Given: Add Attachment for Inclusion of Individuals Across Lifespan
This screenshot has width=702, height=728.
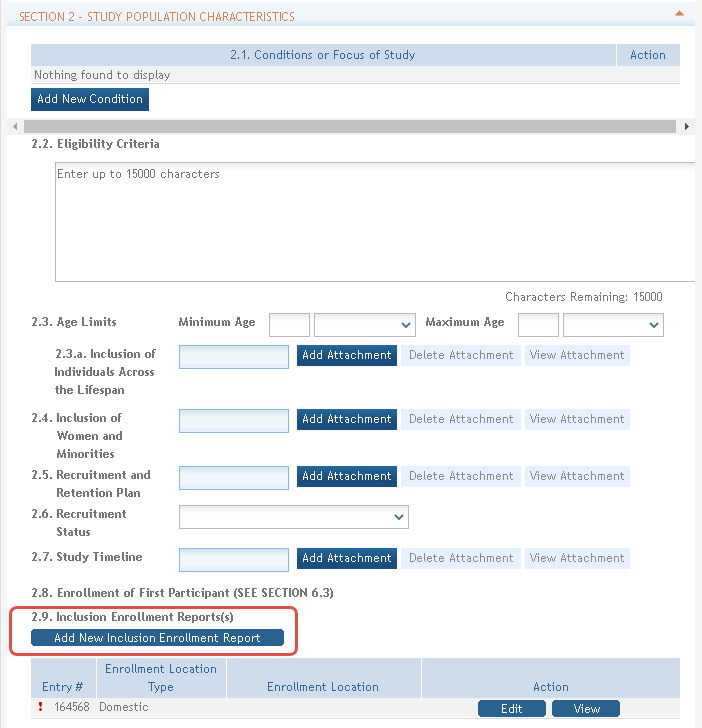Looking at the screenshot, I should pos(347,355).
